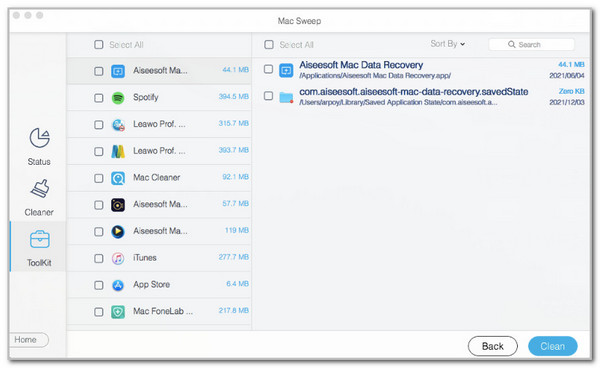Image resolution: width=600 pixels, height=368 pixels.
Task: Click the Mac Sweep window title
Action: [x=299, y=21]
